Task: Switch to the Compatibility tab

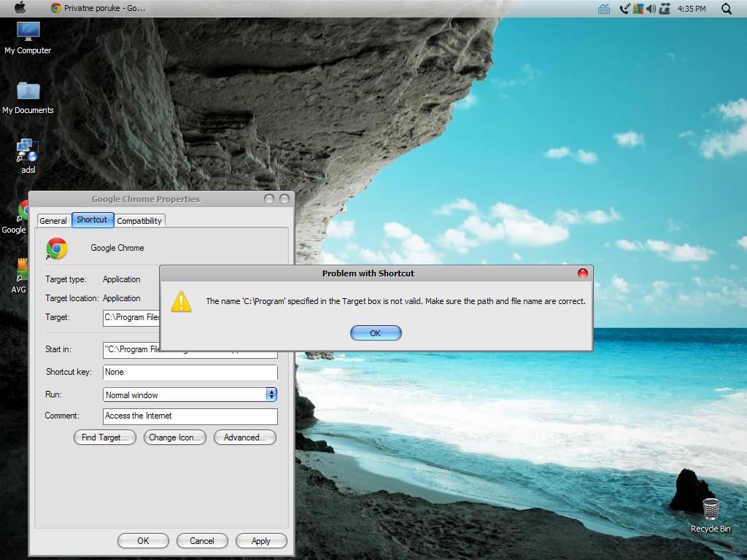Action: pyautogui.click(x=139, y=220)
